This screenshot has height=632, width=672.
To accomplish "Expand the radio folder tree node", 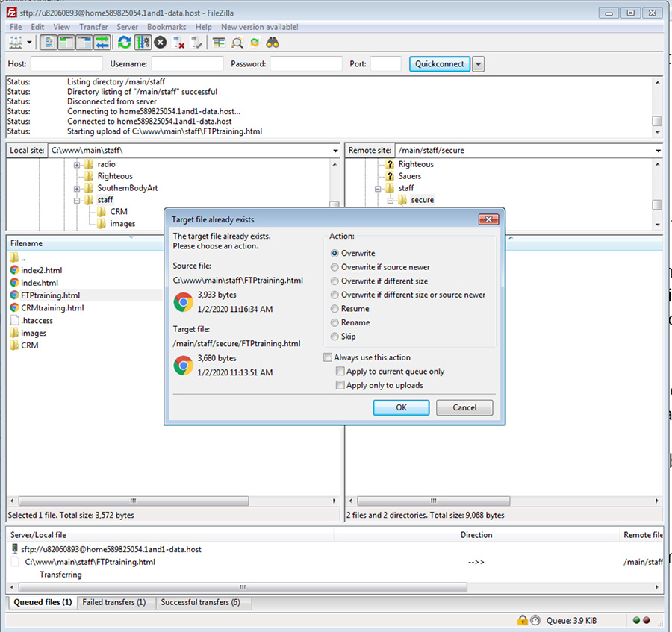I will pyautogui.click(x=77, y=165).
